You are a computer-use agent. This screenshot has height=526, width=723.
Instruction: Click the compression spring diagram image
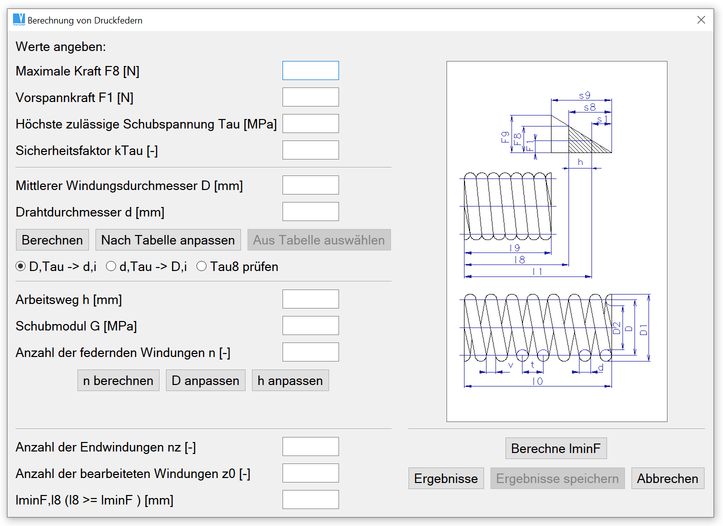tap(556, 241)
